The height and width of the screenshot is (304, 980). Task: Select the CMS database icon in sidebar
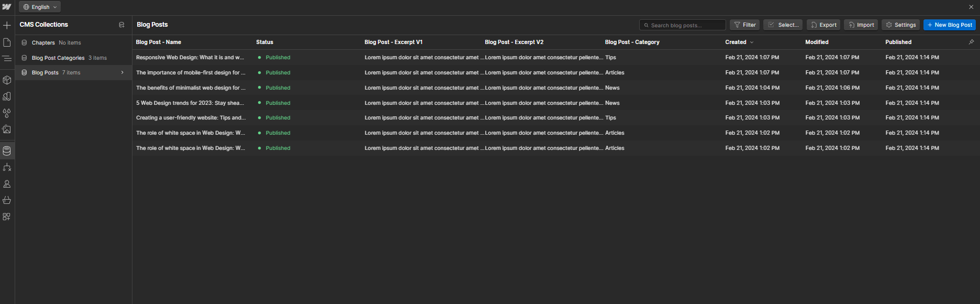pos(7,151)
